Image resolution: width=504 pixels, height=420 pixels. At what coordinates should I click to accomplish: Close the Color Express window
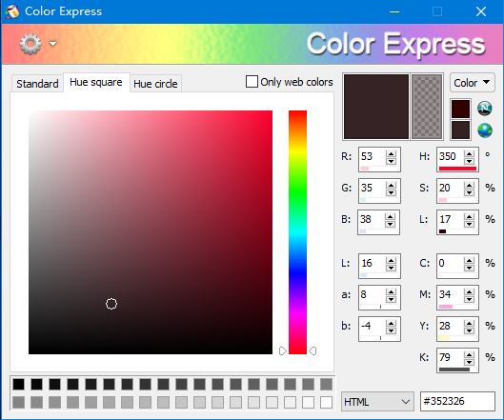click(481, 11)
